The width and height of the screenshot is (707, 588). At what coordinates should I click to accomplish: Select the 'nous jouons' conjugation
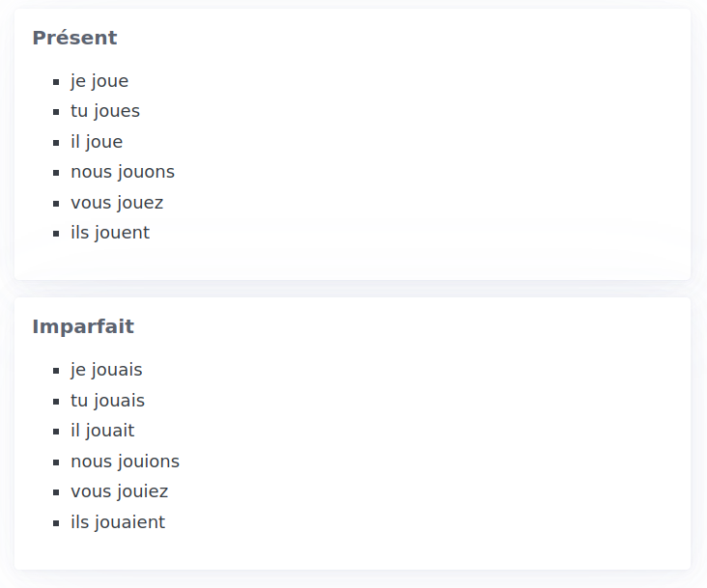[x=123, y=173]
